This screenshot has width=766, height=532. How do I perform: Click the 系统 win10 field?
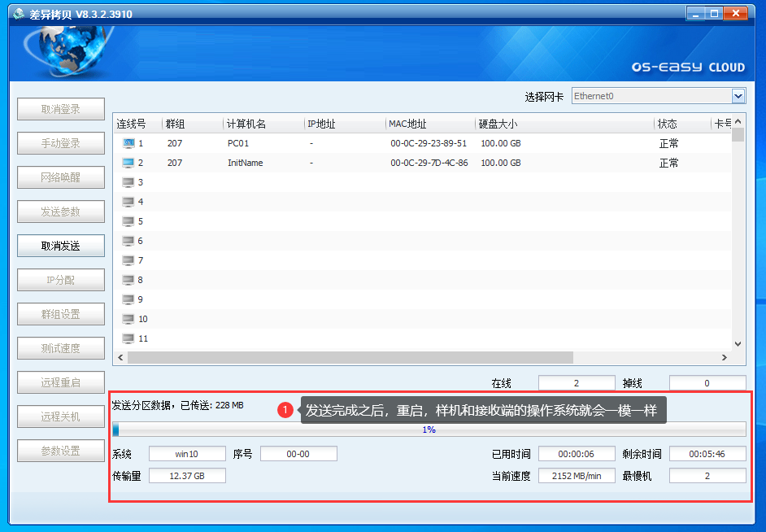point(186,454)
